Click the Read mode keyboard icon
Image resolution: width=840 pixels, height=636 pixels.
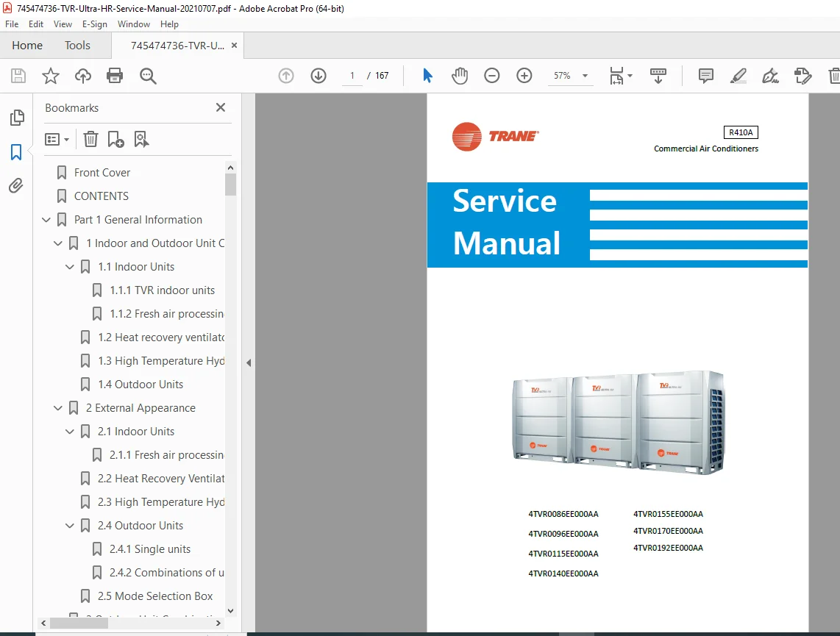(x=658, y=76)
